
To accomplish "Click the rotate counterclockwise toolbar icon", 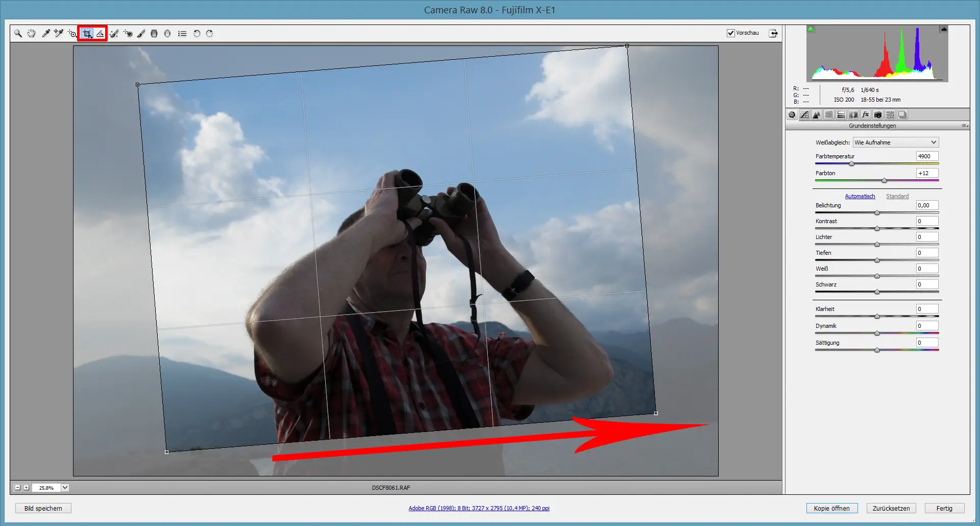I will click(196, 33).
